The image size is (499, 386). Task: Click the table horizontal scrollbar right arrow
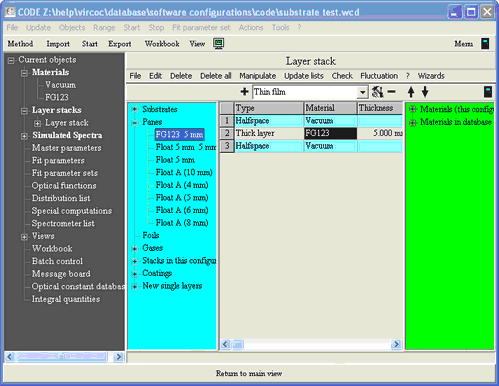pyautogui.click(x=396, y=344)
